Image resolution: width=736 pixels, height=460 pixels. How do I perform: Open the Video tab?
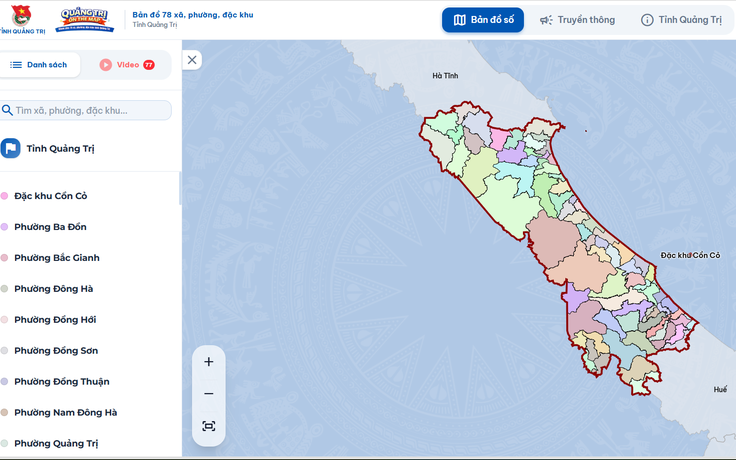click(126, 65)
